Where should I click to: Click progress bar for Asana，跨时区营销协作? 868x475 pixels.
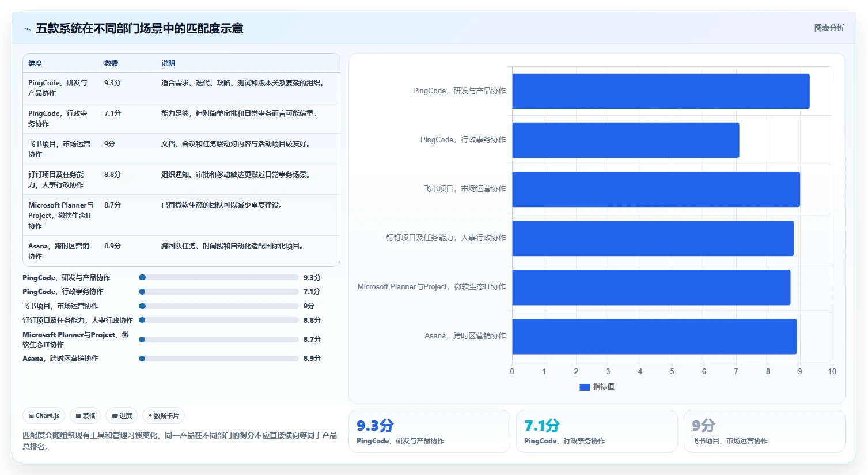point(219,359)
